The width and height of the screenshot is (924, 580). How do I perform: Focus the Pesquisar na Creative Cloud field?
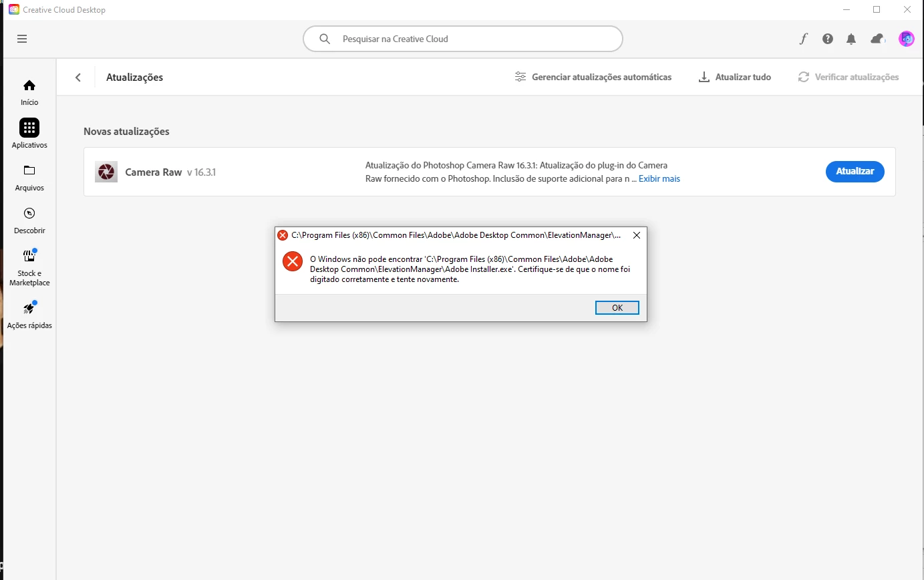click(x=463, y=39)
